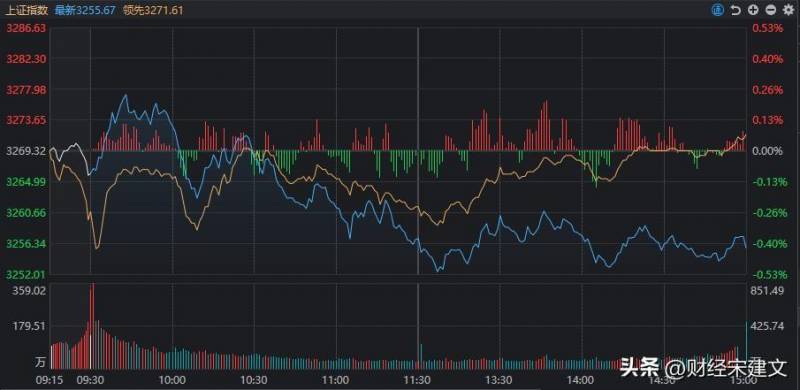Click the 13:30 time axis label
This screenshot has height=390, width=800.
click(x=499, y=380)
